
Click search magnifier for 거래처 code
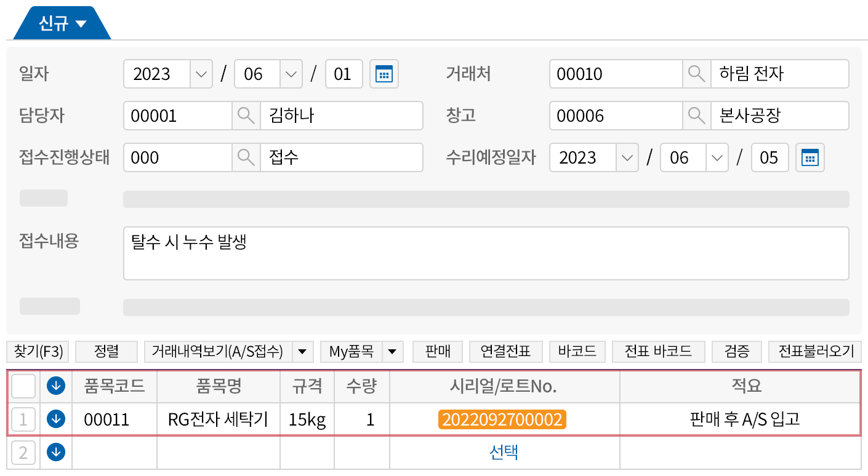[x=696, y=74]
